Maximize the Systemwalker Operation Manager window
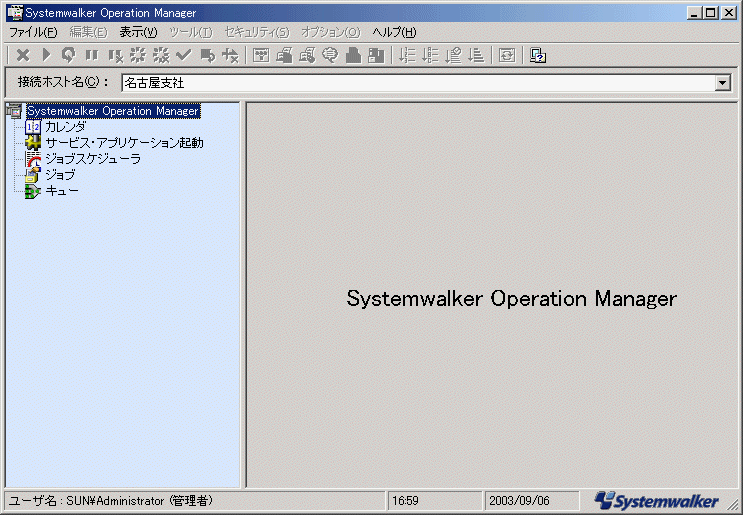Screen dimensions: 743x515 (x=711, y=13)
